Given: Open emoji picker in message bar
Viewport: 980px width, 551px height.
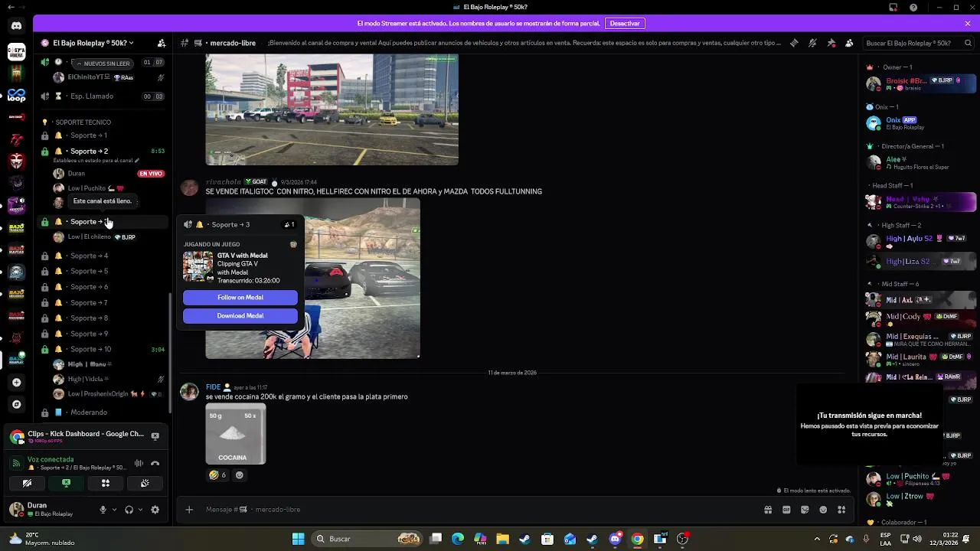Looking at the screenshot, I should (x=823, y=510).
